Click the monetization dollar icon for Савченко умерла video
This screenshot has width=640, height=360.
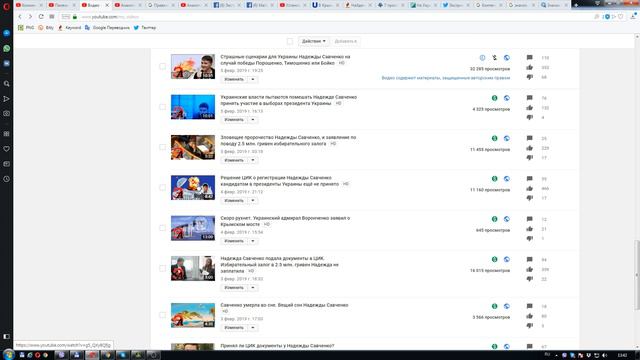[x=494, y=306]
